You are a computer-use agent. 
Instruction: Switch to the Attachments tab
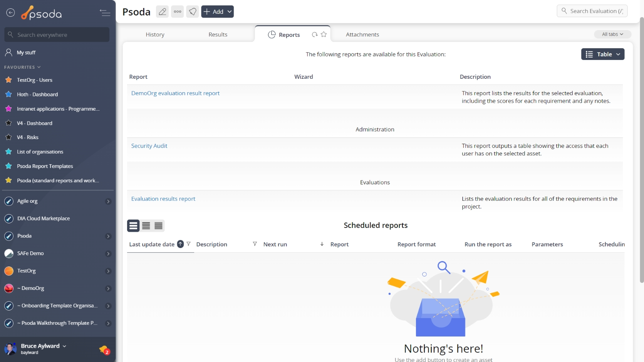pyautogui.click(x=362, y=34)
